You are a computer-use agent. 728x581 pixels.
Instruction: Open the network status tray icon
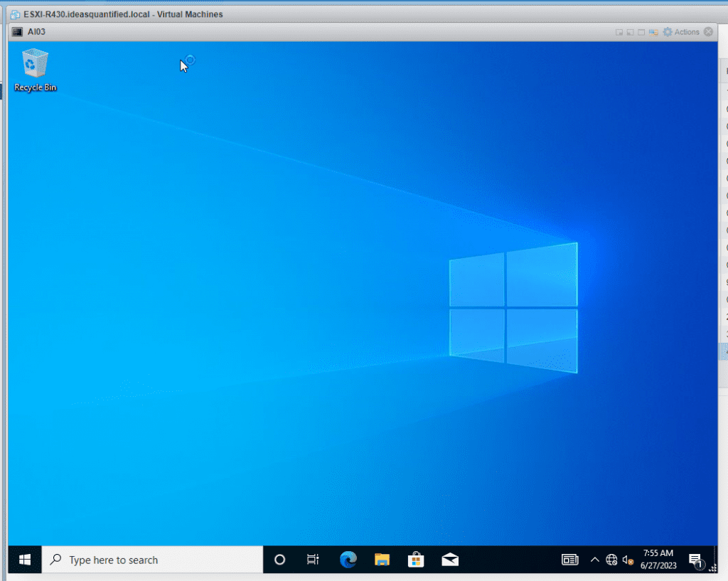point(611,560)
